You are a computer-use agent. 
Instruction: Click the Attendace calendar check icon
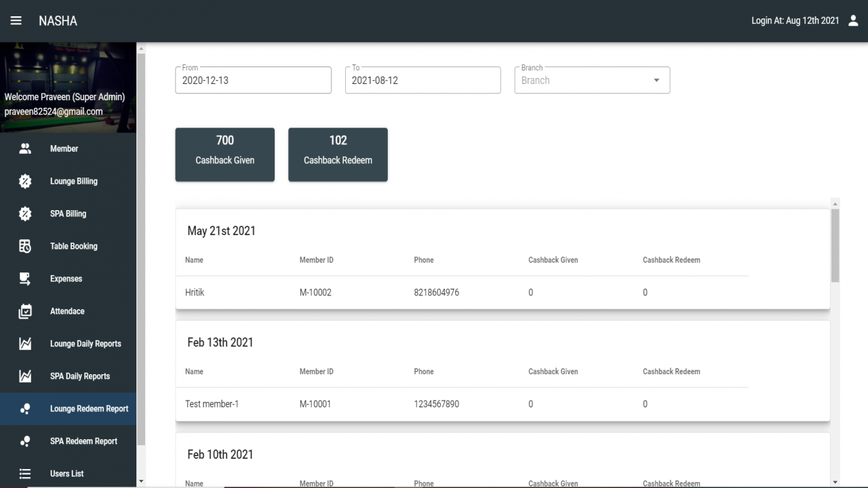pos(25,311)
